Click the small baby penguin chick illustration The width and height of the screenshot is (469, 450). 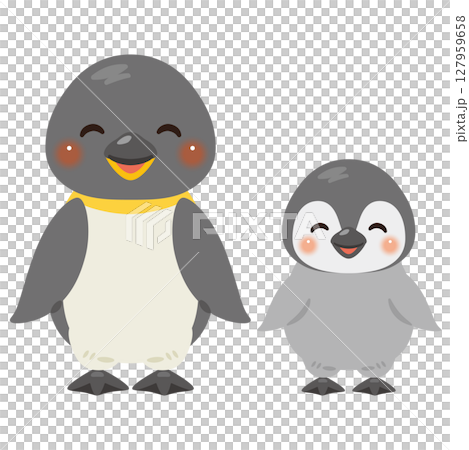point(349,277)
